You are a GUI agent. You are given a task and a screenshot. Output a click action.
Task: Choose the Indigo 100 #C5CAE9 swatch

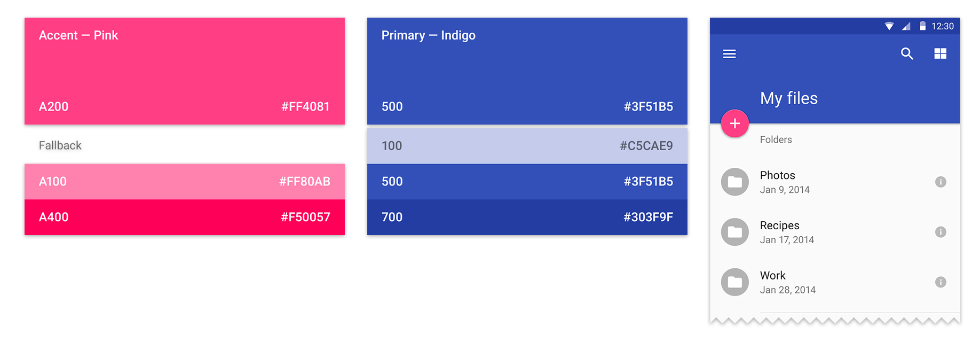[527, 146]
